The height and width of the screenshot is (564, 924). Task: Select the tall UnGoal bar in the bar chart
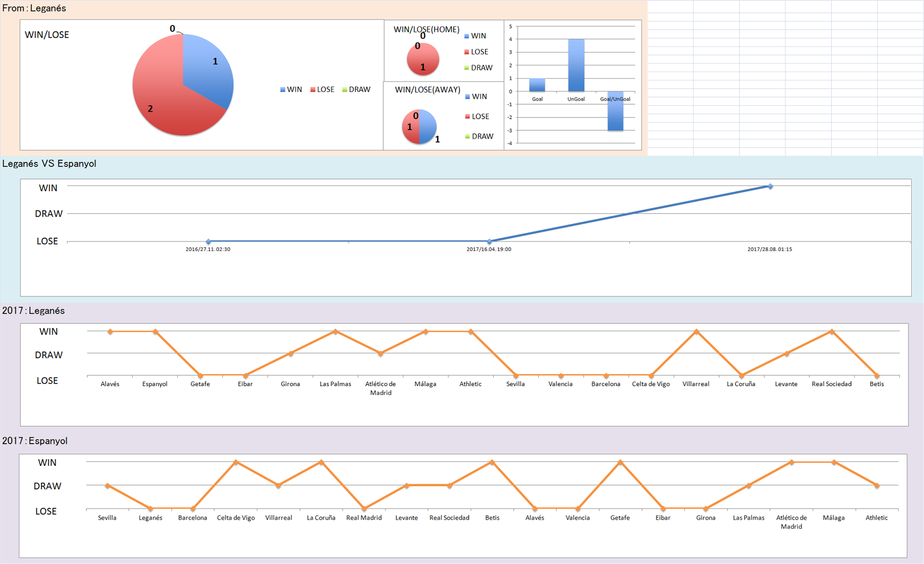coord(576,65)
